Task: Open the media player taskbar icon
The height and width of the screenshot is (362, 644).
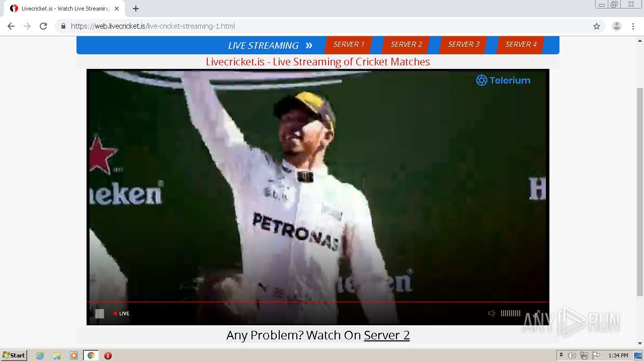Action: pyautogui.click(x=74, y=355)
